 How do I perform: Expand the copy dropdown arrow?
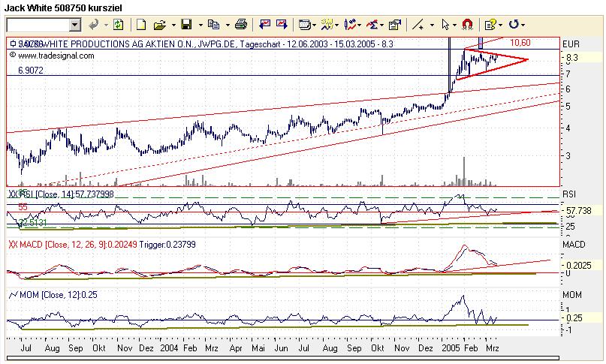(x=228, y=26)
